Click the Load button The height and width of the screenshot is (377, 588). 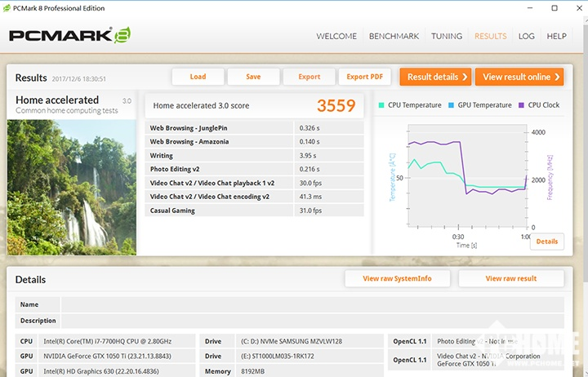[x=198, y=77]
